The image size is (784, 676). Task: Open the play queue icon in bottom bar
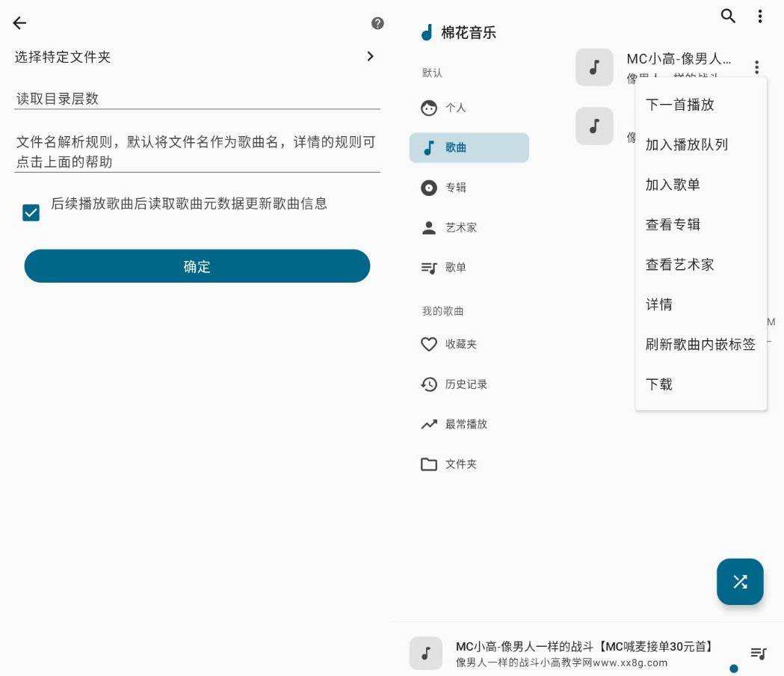758,653
